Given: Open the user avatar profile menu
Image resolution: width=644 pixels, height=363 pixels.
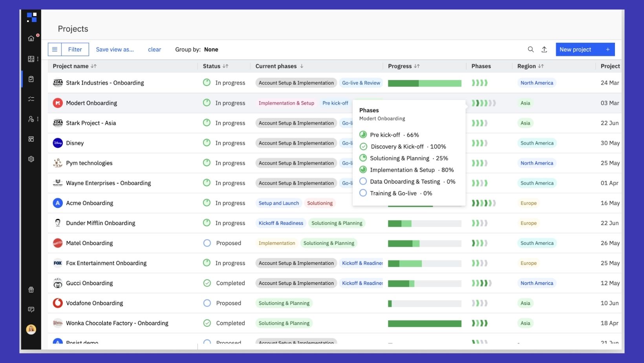Looking at the screenshot, I should click(31, 329).
